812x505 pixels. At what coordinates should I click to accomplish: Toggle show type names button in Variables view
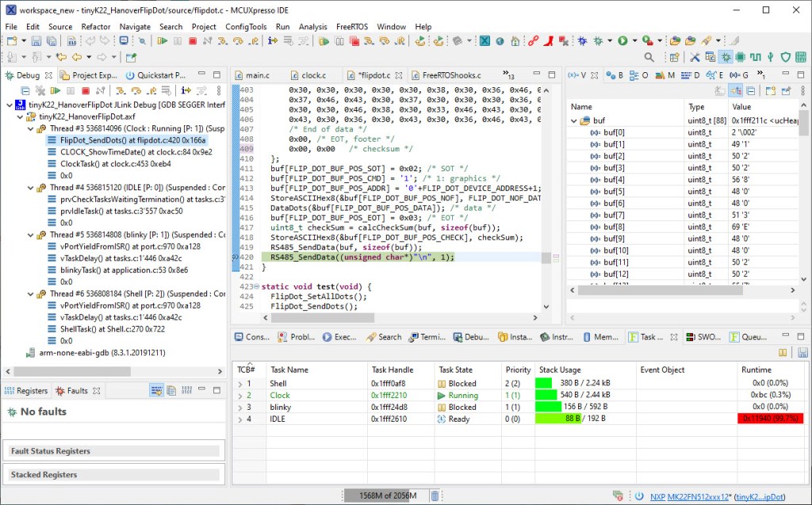pos(718,91)
